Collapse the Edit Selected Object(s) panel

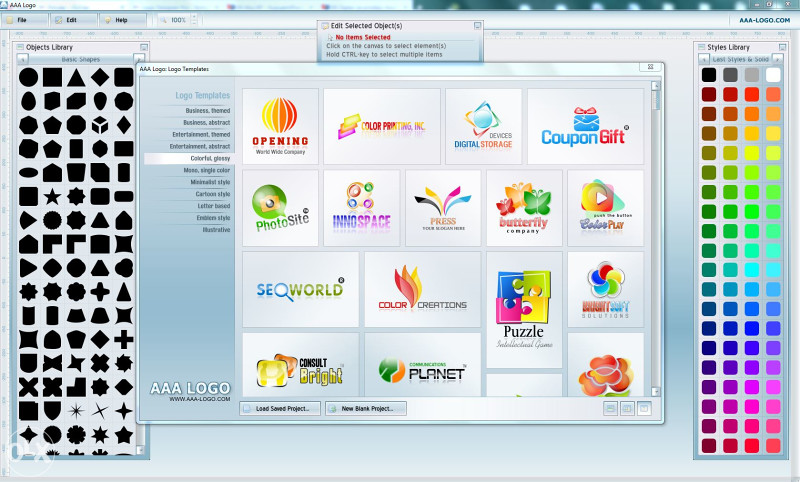coord(478,26)
